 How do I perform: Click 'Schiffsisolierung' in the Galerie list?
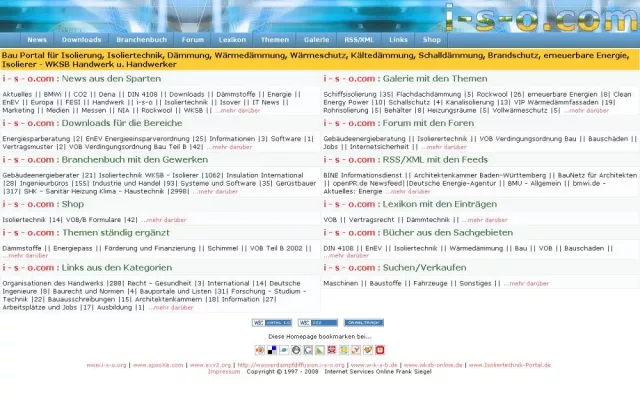click(350, 94)
